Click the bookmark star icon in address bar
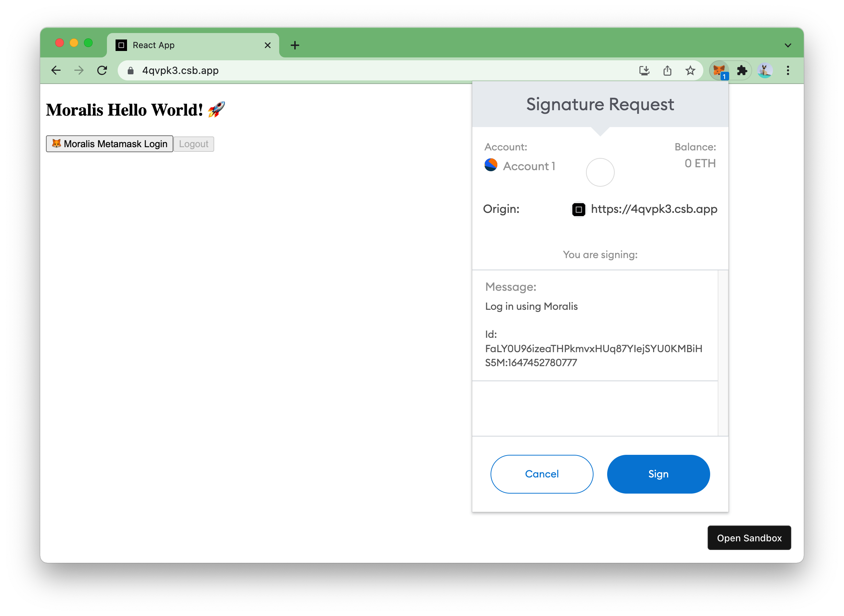Image resolution: width=844 pixels, height=616 pixels. click(x=690, y=70)
